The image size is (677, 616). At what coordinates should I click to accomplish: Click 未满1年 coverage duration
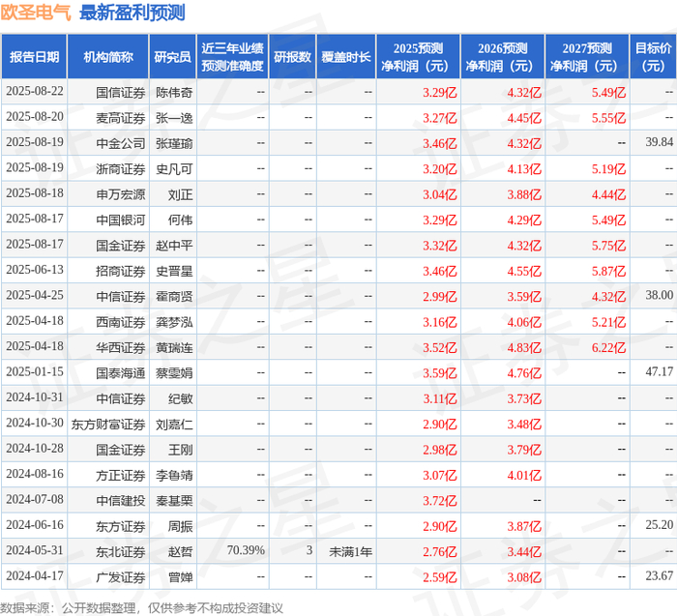[x=350, y=551]
